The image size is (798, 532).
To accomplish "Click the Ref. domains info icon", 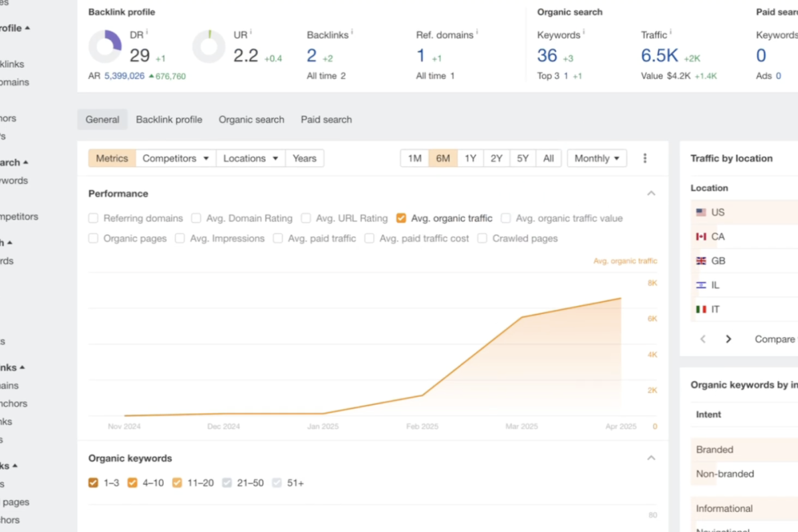I will coord(477,32).
